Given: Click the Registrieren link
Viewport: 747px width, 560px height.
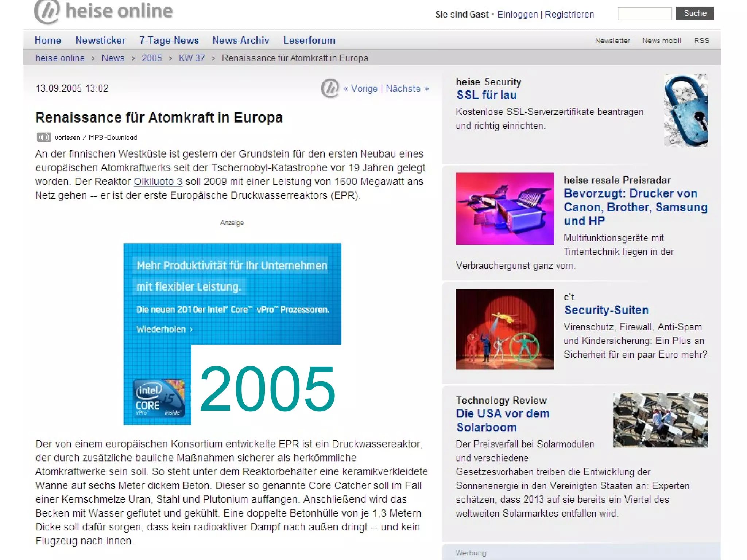Looking at the screenshot, I should pyautogui.click(x=569, y=14).
